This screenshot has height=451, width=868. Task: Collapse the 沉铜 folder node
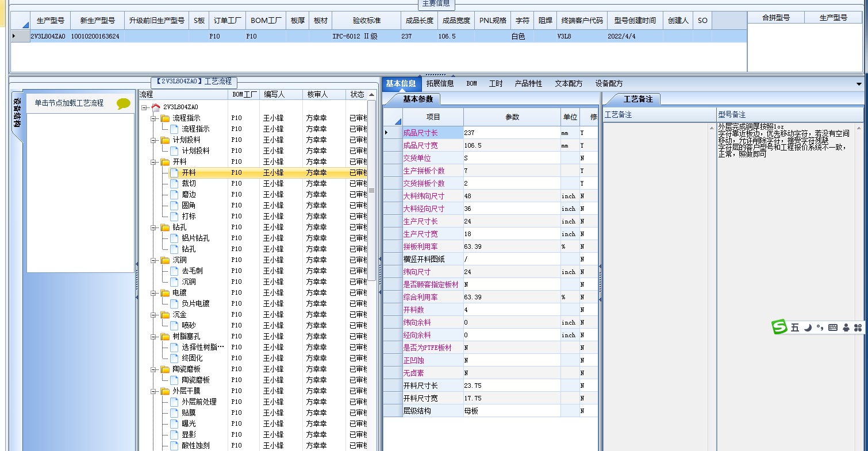pyautogui.click(x=153, y=260)
